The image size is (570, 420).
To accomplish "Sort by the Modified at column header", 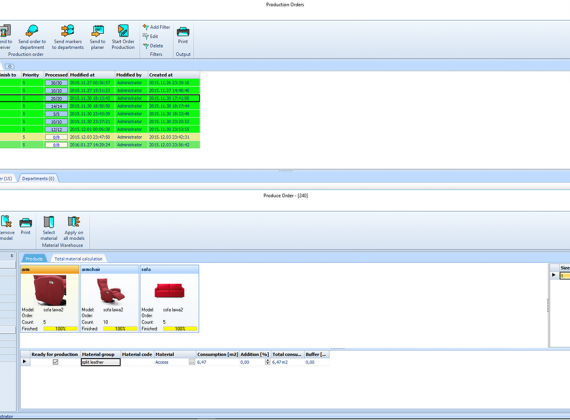I will click(x=92, y=75).
